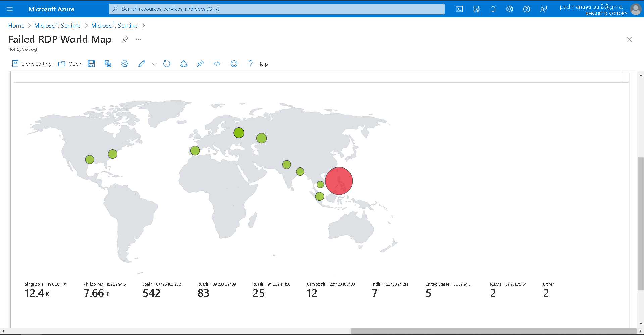Navigate to Home breadcrumb

pos(16,25)
